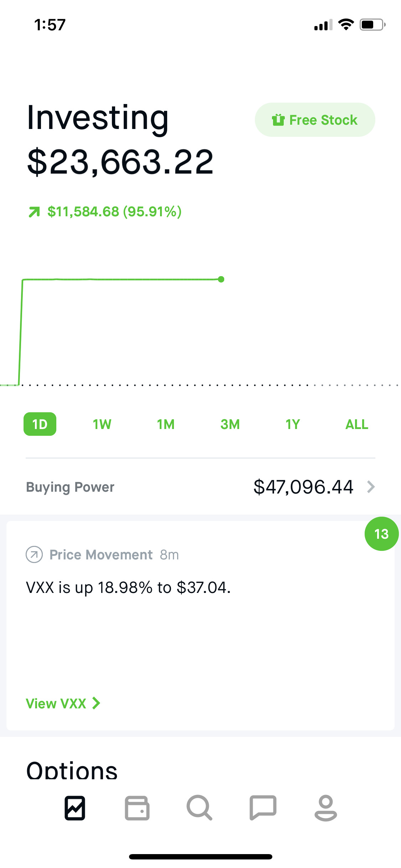Select the 1D time range
401x868 pixels.
[x=40, y=424]
